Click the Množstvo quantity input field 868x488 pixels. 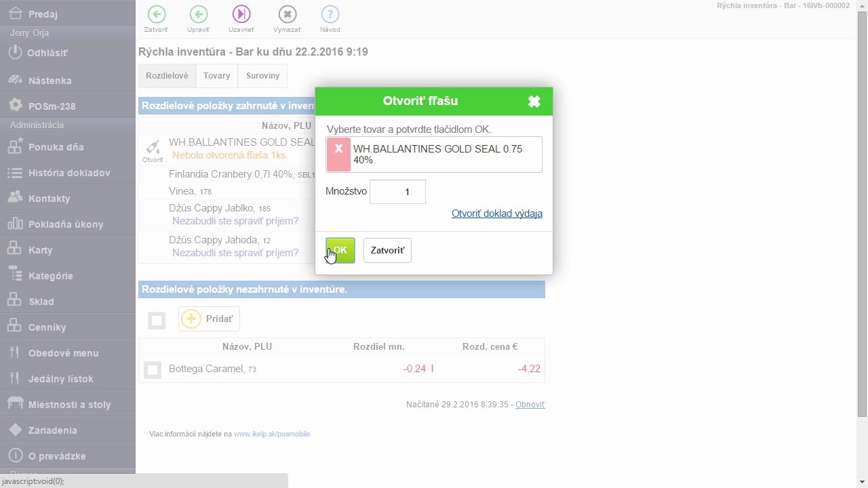click(397, 192)
